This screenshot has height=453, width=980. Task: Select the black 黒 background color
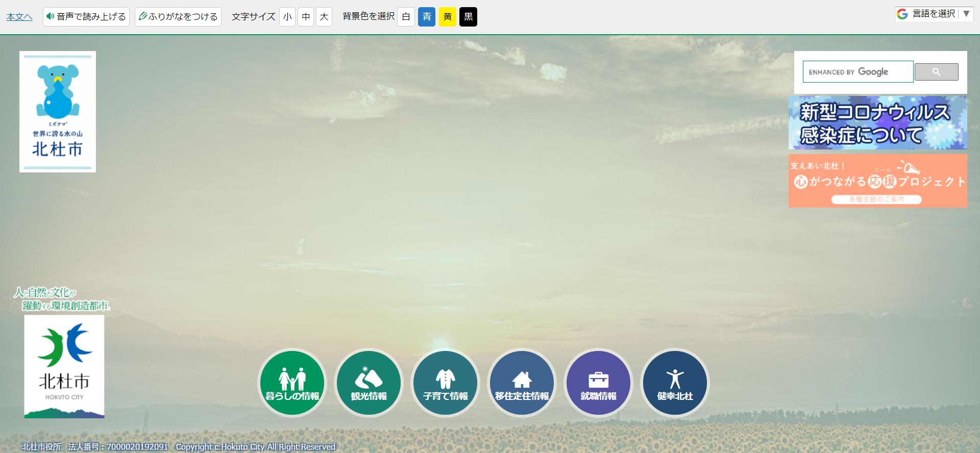coord(468,17)
